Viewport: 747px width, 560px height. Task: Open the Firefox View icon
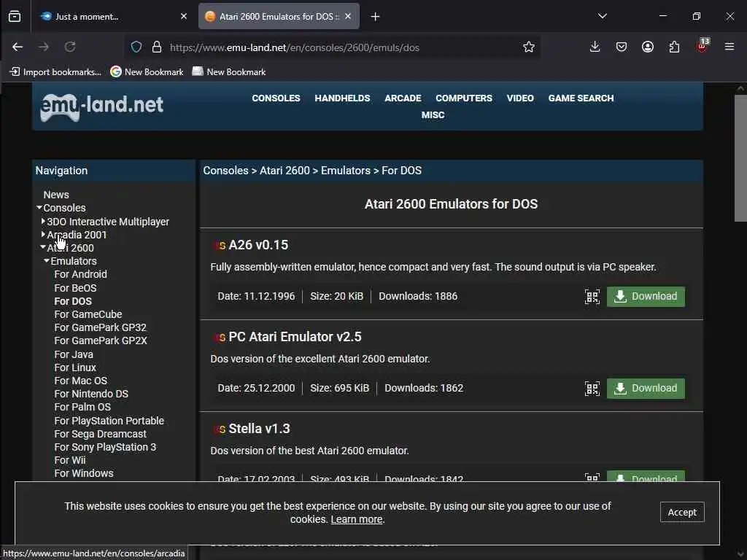(x=15, y=16)
